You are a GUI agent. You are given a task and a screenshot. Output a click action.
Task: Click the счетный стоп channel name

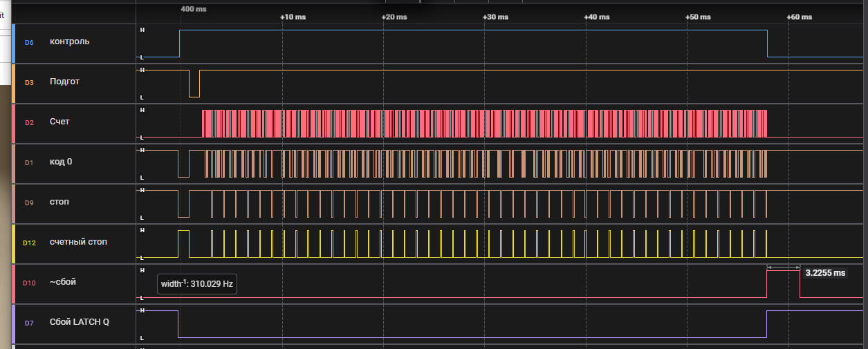78,242
